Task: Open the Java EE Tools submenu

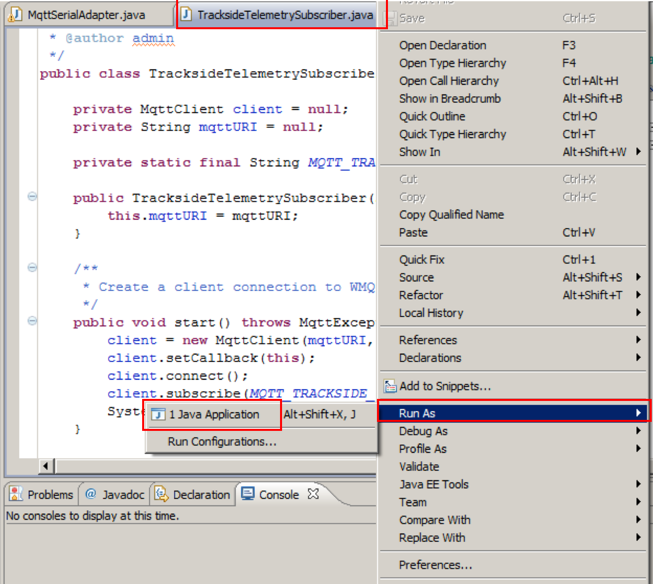Action: pos(513,484)
